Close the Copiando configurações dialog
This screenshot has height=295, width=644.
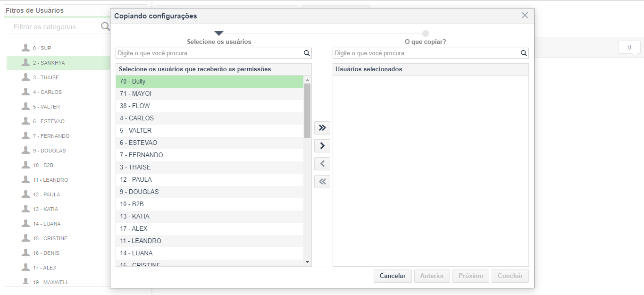525,16
